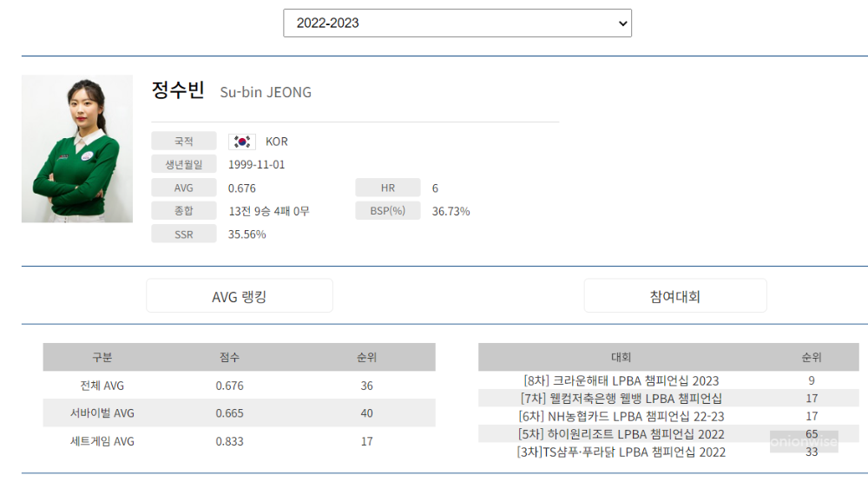Click the 생년월일 label

(x=184, y=164)
